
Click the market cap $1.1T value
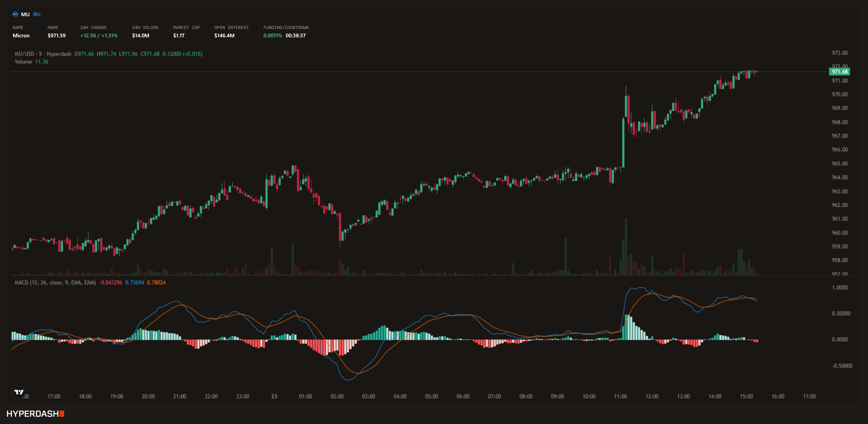coord(179,35)
